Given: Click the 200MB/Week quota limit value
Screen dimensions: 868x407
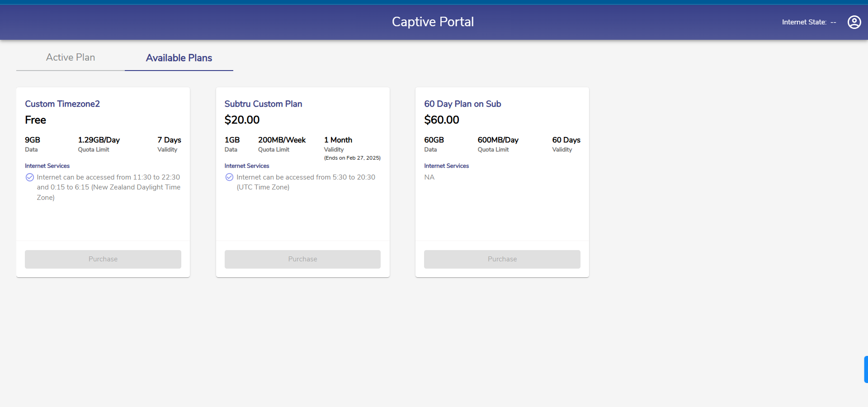Looking at the screenshot, I should pyautogui.click(x=282, y=140).
